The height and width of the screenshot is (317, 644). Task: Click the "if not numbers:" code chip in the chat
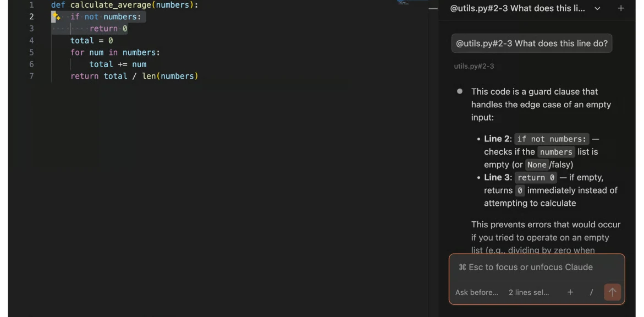pyautogui.click(x=552, y=139)
